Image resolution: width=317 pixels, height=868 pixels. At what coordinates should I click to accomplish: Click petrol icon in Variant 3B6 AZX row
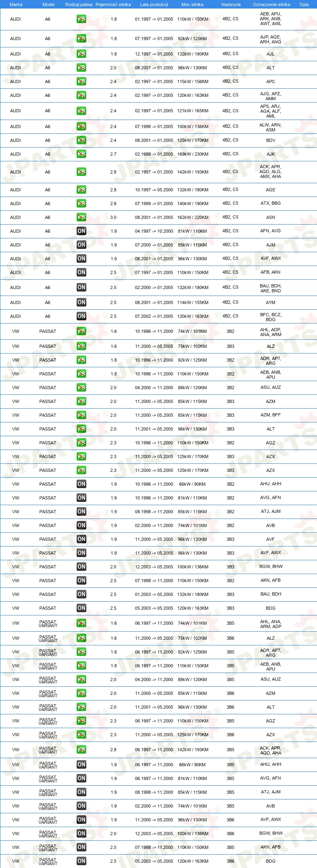pos(81,735)
